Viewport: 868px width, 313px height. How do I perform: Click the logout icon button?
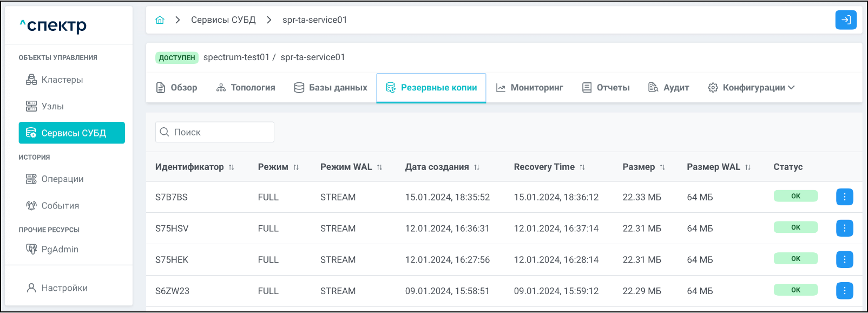[845, 20]
